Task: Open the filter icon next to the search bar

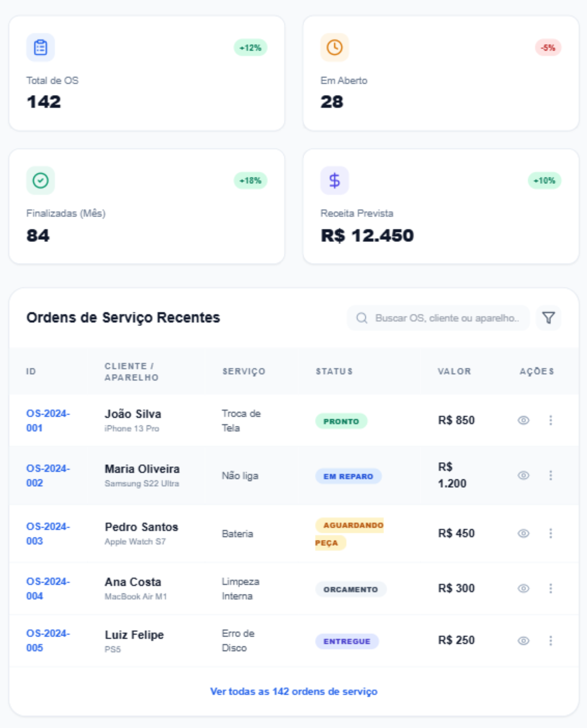Action: pyautogui.click(x=548, y=318)
